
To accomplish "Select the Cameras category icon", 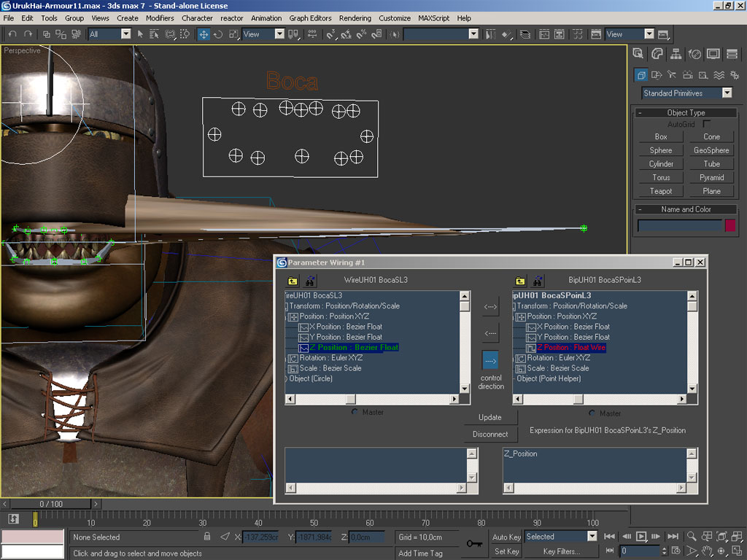I will click(x=687, y=74).
